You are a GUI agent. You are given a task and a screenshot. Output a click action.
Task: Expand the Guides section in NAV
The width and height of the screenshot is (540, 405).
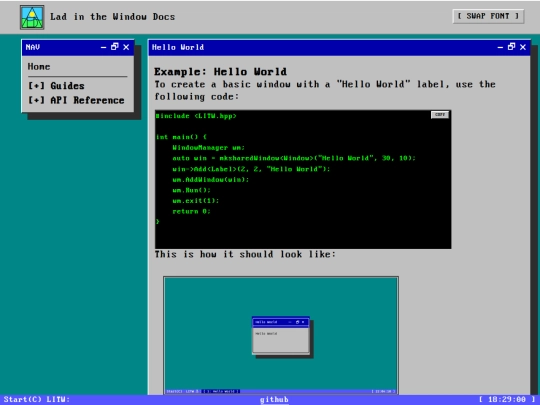[x=56, y=86]
